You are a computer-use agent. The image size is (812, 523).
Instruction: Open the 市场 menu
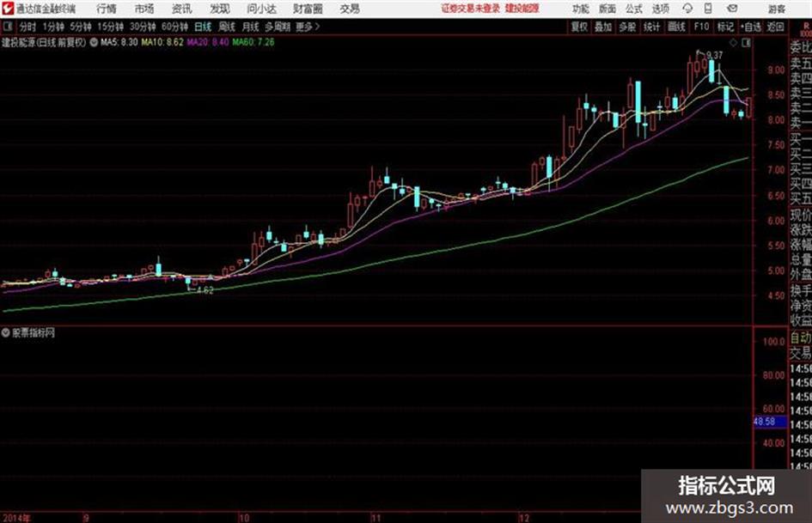click(x=144, y=9)
